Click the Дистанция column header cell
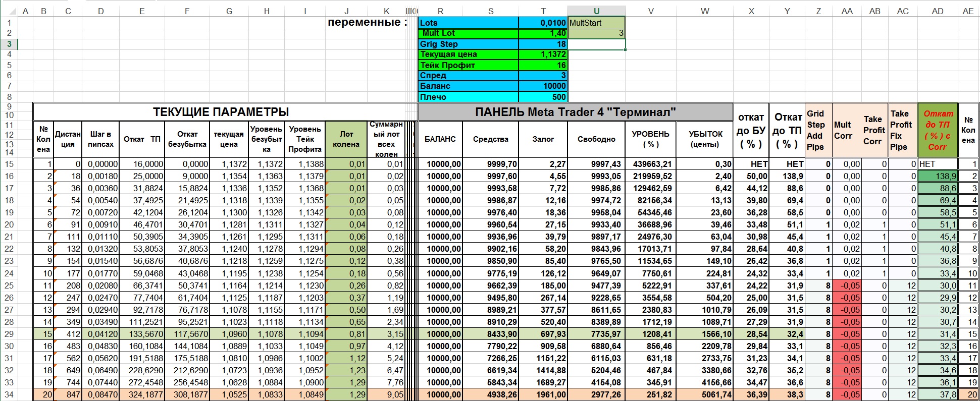 [68, 139]
